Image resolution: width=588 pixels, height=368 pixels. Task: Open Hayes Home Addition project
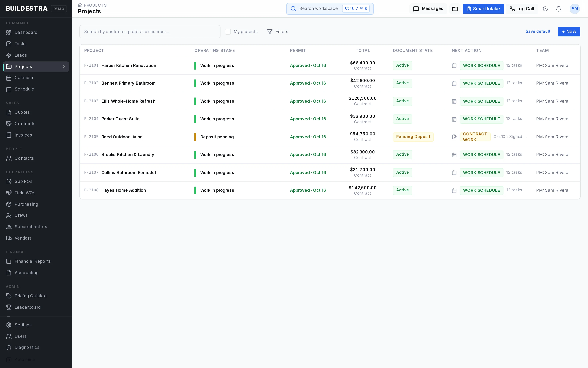124,190
